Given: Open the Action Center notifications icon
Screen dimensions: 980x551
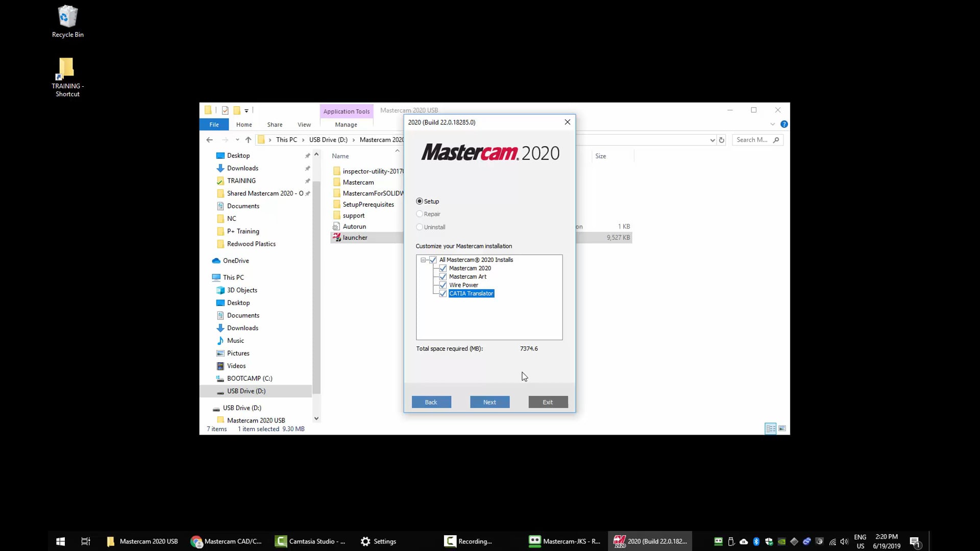Looking at the screenshot, I should click(915, 542).
